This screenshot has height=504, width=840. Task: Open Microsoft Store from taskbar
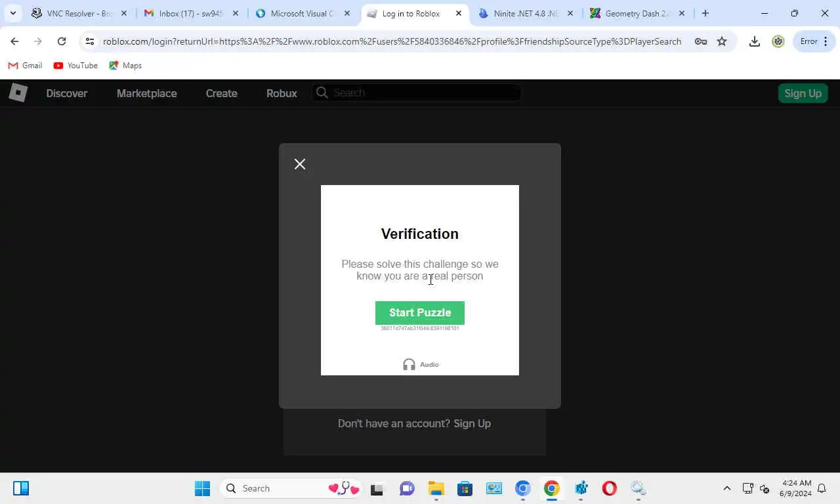click(x=465, y=488)
